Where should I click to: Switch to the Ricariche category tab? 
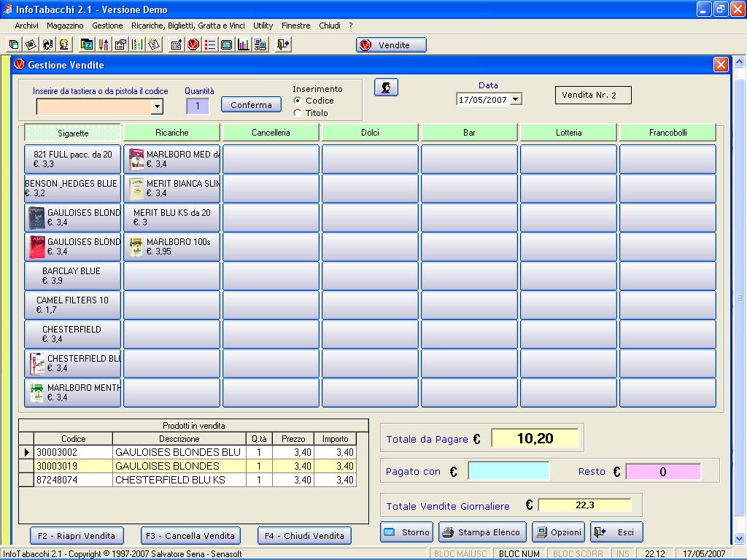click(171, 133)
